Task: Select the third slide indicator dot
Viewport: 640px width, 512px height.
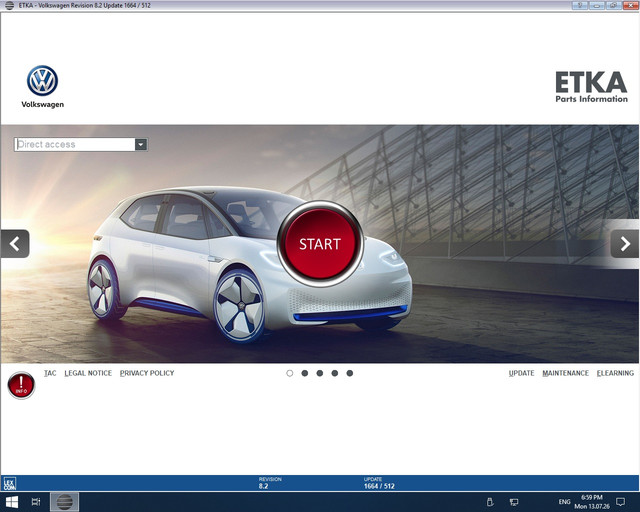Action: coord(320,373)
